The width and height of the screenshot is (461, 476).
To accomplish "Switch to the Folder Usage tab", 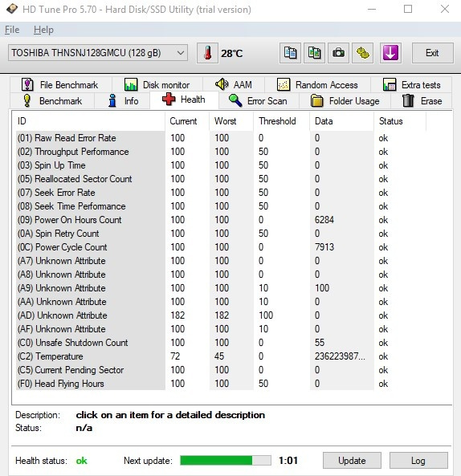I will (x=345, y=101).
